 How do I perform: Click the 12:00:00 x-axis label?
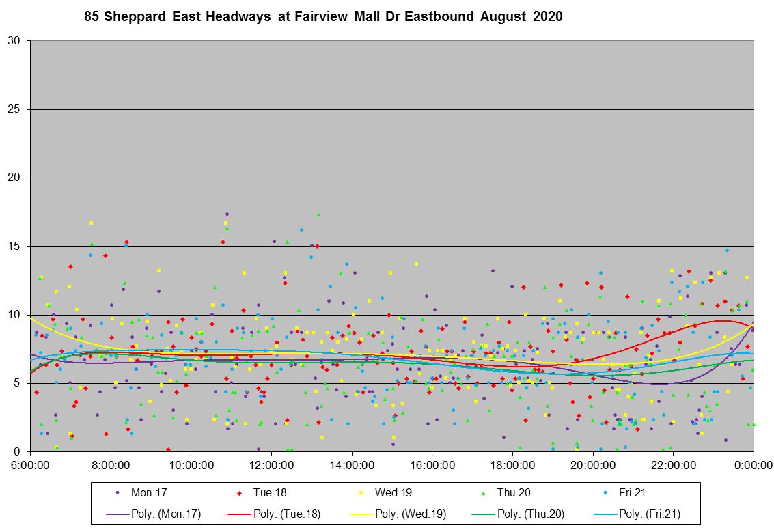[x=271, y=465]
